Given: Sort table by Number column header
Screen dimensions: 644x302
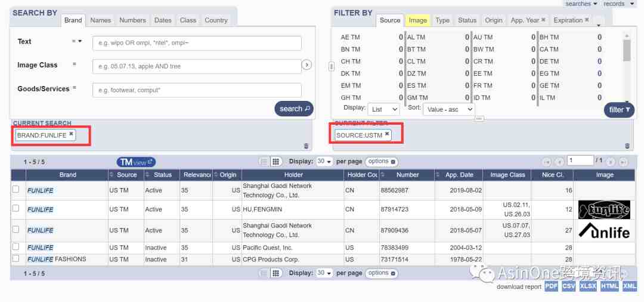Looking at the screenshot, I should [x=407, y=175].
